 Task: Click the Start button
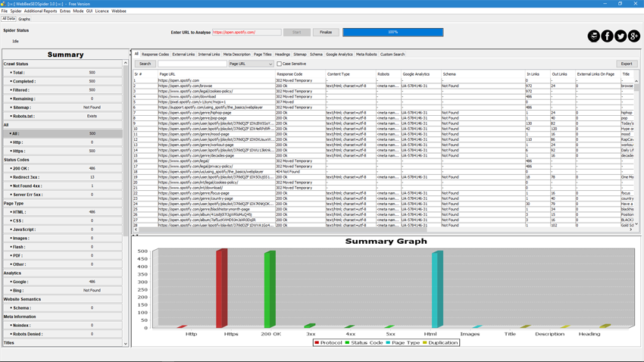[296, 32]
